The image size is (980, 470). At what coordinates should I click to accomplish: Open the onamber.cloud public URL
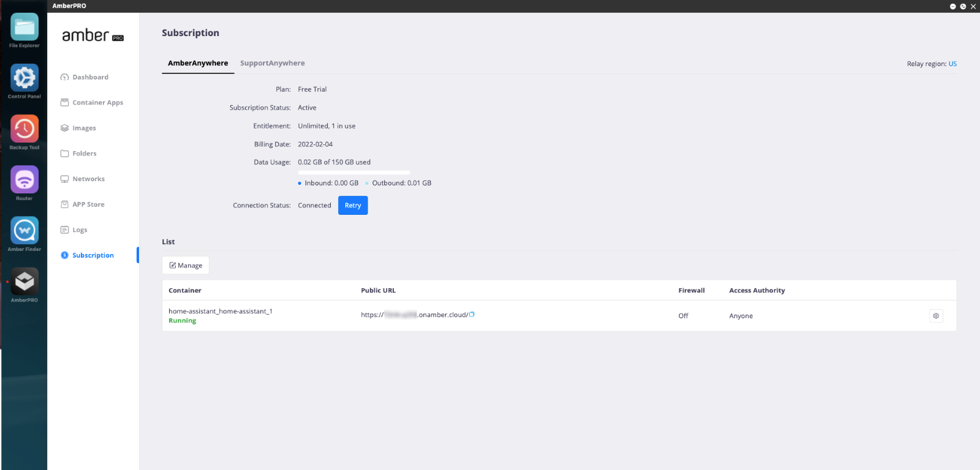point(414,315)
